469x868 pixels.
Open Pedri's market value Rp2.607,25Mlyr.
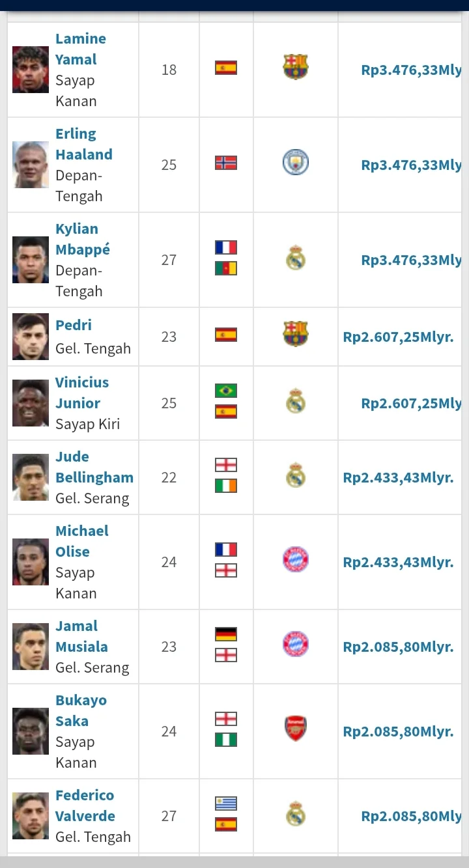click(x=398, y=337)
